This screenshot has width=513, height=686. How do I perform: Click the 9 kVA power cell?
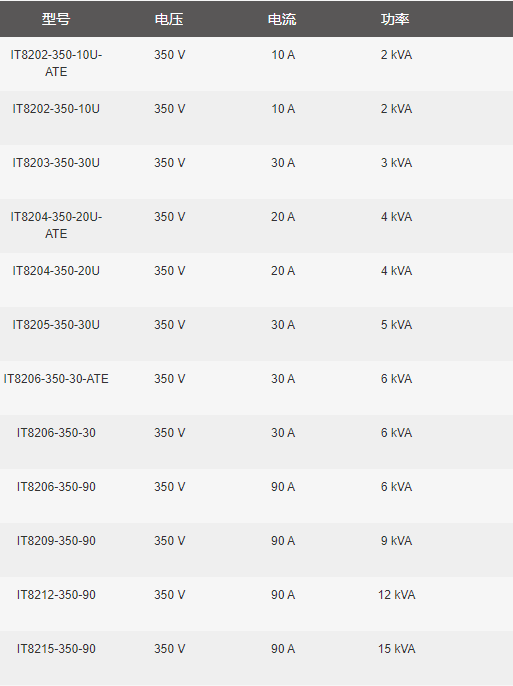tap(396, 541)
